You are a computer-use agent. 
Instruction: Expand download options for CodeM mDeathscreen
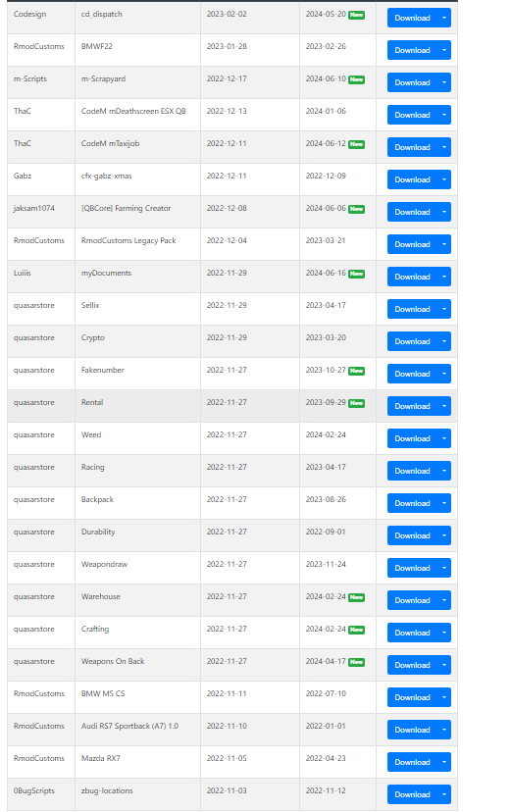(444, 115)
